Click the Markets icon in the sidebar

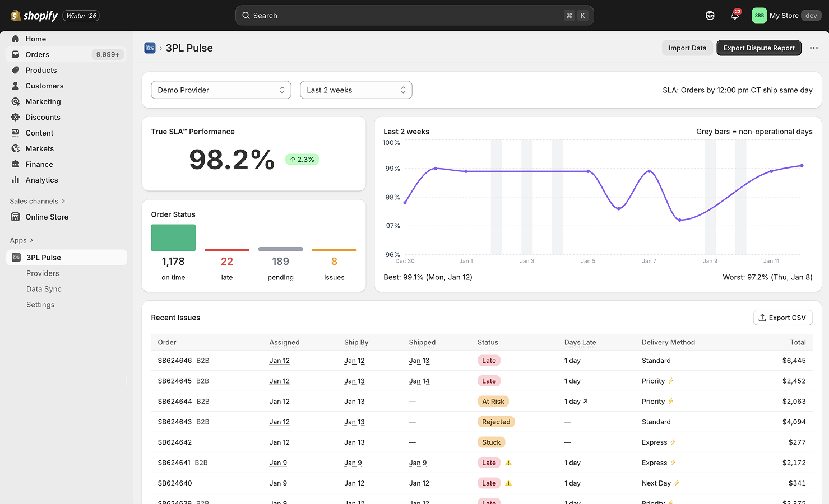16,148
